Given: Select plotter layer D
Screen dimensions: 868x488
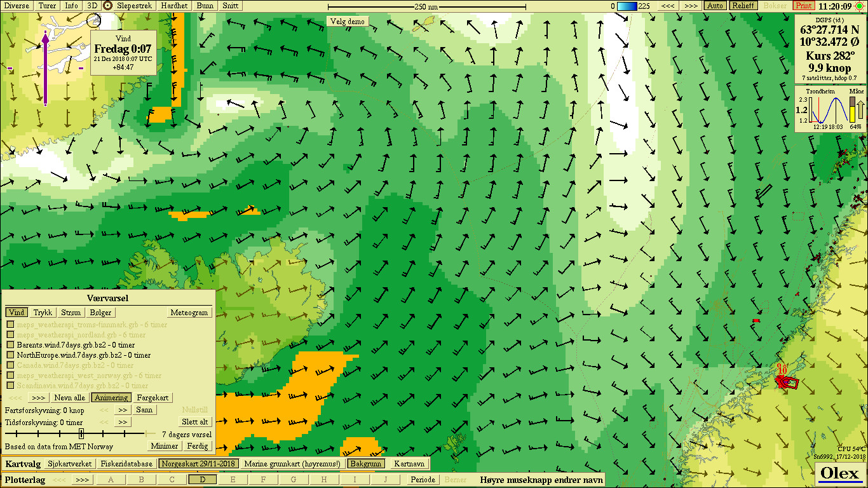Looking at the screenshot, I should click(x=203, y=480).
